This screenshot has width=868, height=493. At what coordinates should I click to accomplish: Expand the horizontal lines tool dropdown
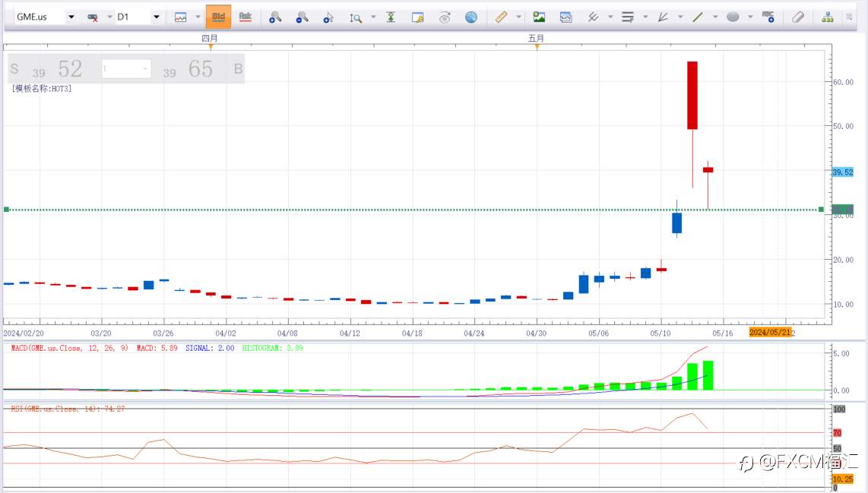point(645,17)
